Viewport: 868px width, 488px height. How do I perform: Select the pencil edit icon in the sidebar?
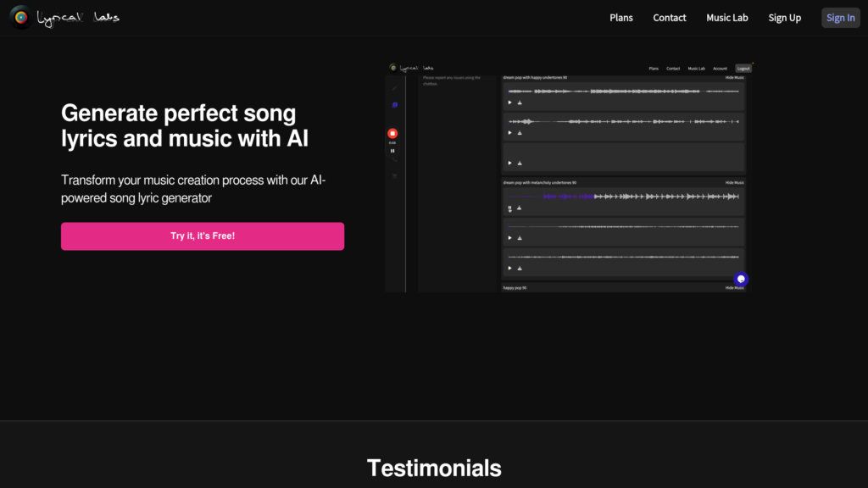(395, 88)
